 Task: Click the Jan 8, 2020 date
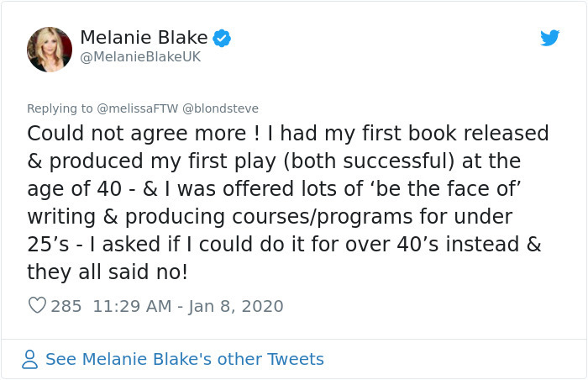click(x=234, y=306)
